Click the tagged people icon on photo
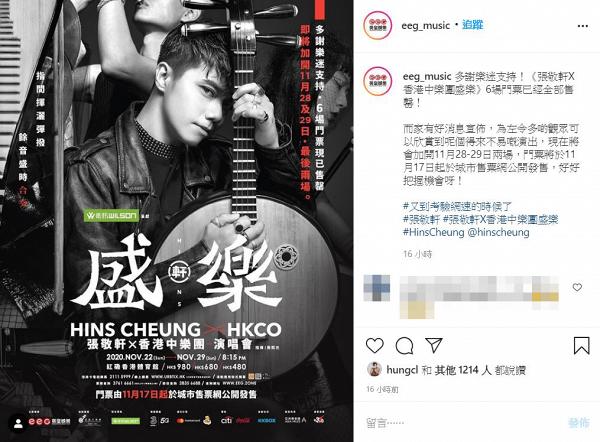Viewport: 600px width, 442px height. click(x=18, y=424)
